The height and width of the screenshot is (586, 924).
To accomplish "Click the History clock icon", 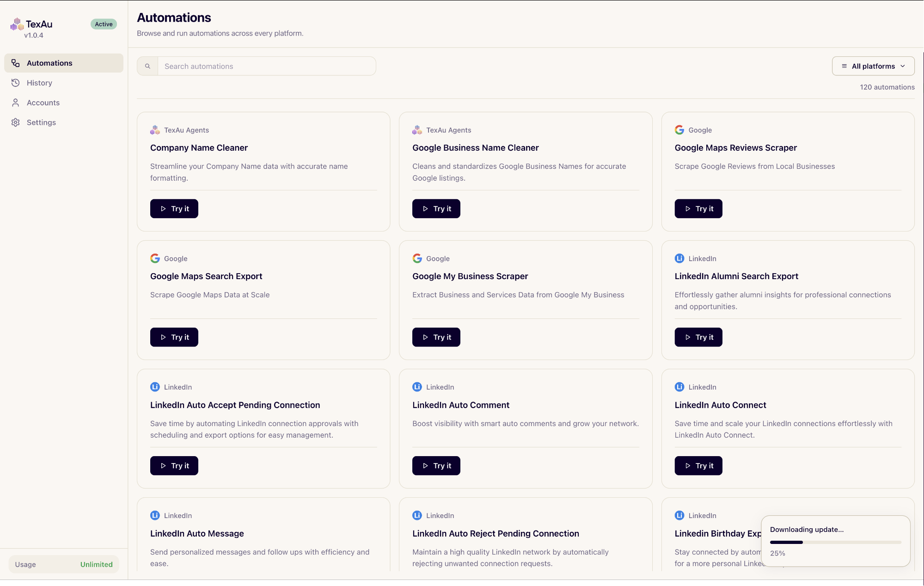I will tap(16, 83).
